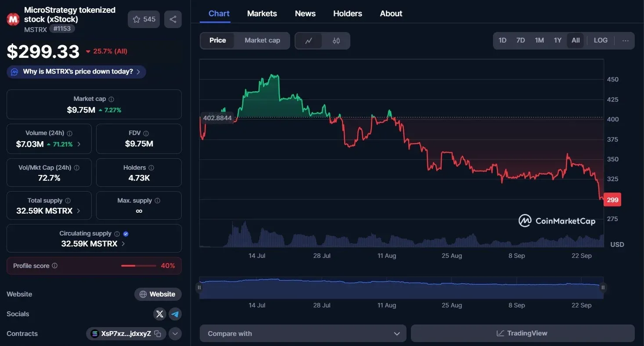644x346 pixels.
Task: Expand Circulating supply 32.59K MSTRX chevron
Action: (x=123, y=244)
